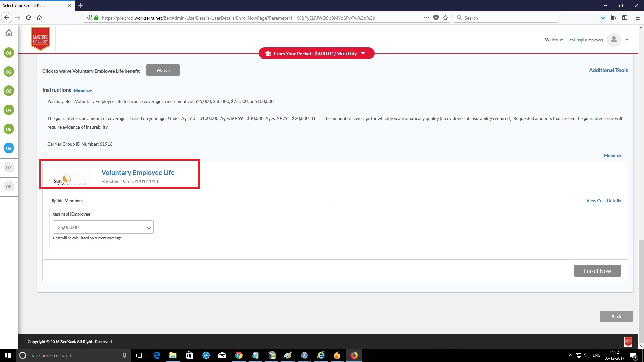Image resolution: width=644 pixels, height=362 pixels.
Task: Minimize the Instructions section
Action: point(83,90)
